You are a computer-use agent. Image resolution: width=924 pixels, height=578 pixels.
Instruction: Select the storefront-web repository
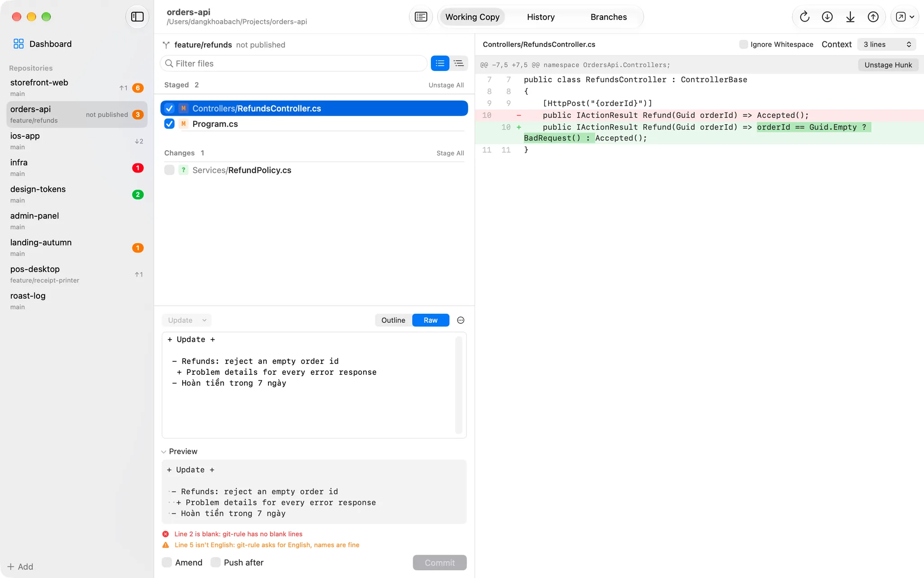77,88
